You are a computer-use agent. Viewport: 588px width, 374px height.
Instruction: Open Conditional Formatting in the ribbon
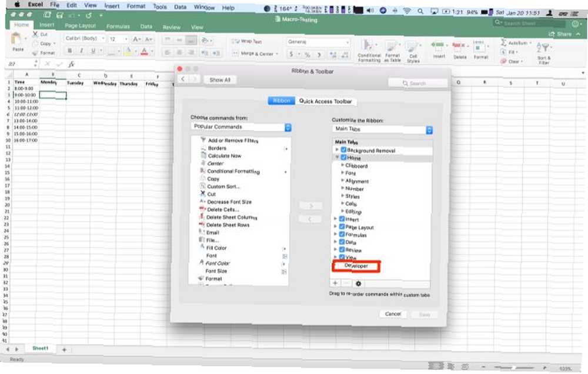coord(369,51)
